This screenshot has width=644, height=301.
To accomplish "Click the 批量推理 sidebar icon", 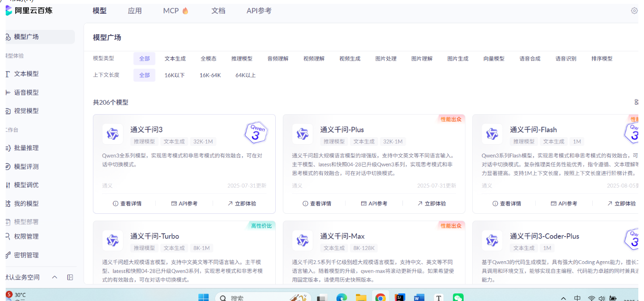I will point(8,148).
